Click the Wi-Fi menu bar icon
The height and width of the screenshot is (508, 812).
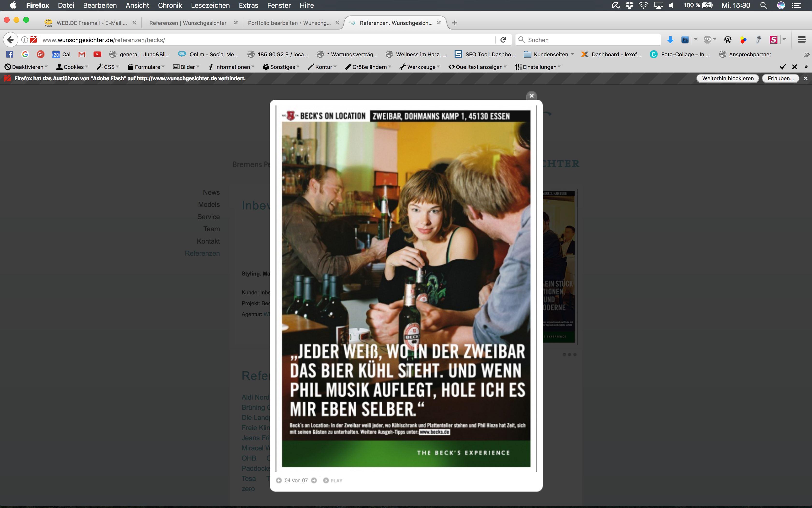coord(643,5)
